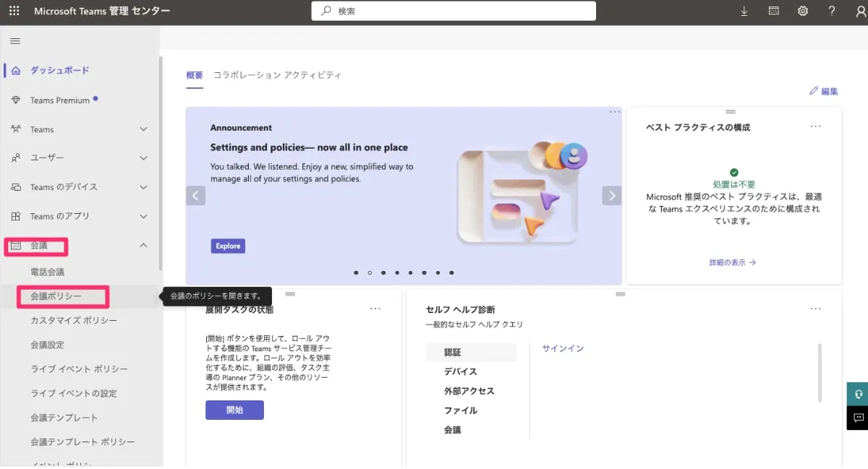Click the Explore button in announcement

[x=228, y=246]
